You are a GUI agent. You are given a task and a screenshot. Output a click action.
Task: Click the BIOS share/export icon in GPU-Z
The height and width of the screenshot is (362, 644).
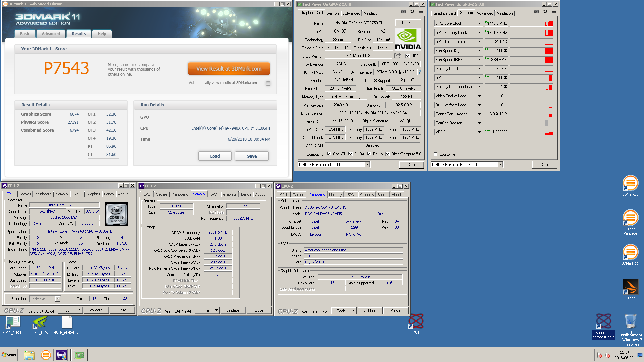point(397,56)
